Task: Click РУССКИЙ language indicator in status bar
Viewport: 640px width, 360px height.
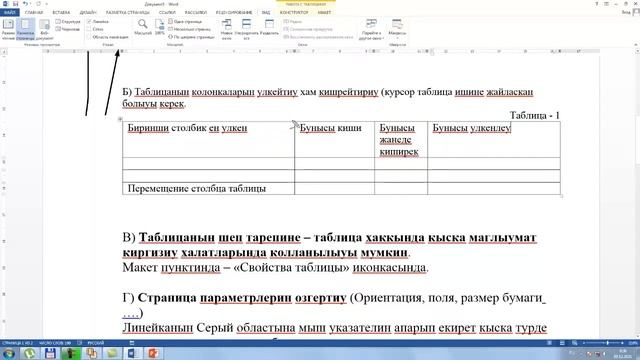Action: pos(96,343)
